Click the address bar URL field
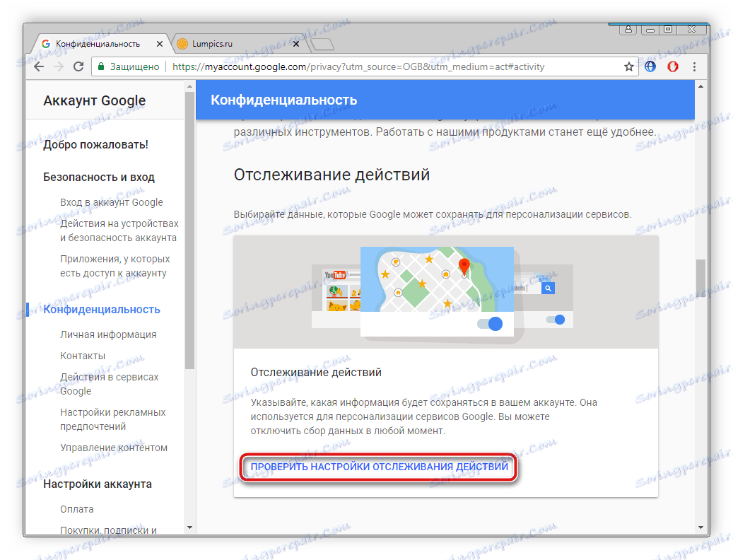Viewport: 733px width, 560px height. click(365, 67)
